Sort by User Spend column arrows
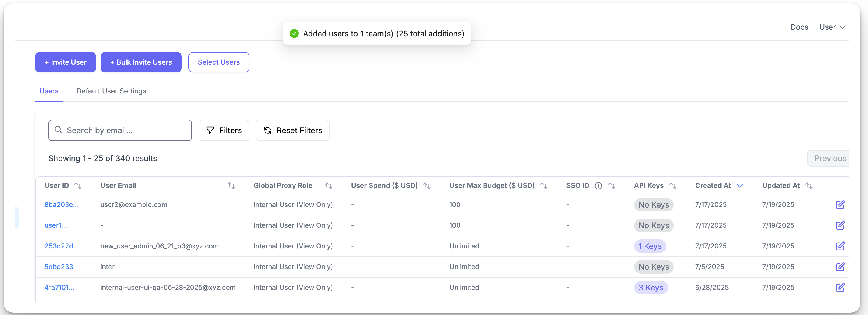Screen dimensions: 868x315 [x=427, y=186]
